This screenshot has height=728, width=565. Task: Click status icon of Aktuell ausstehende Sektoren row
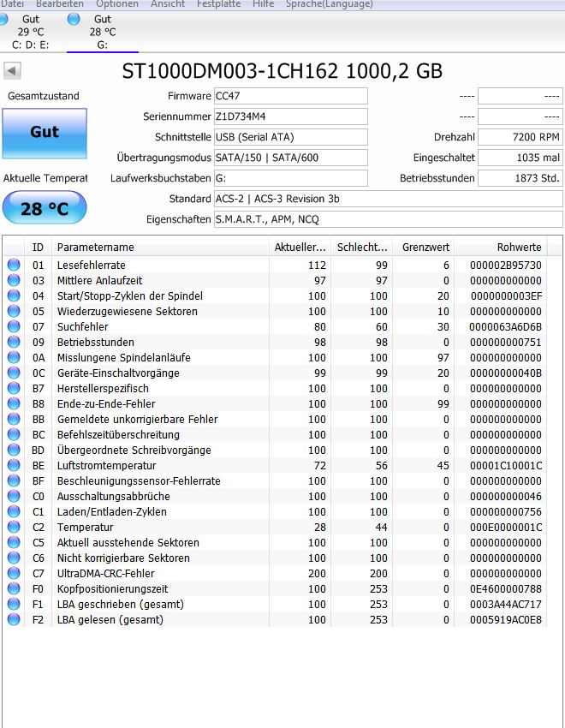click(x=14, y=542)
